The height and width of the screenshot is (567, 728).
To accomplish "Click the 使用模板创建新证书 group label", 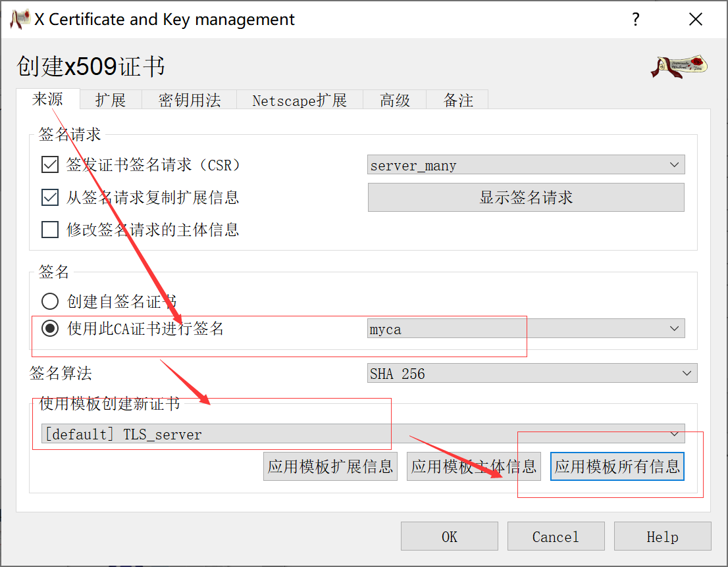I will 109,403.
